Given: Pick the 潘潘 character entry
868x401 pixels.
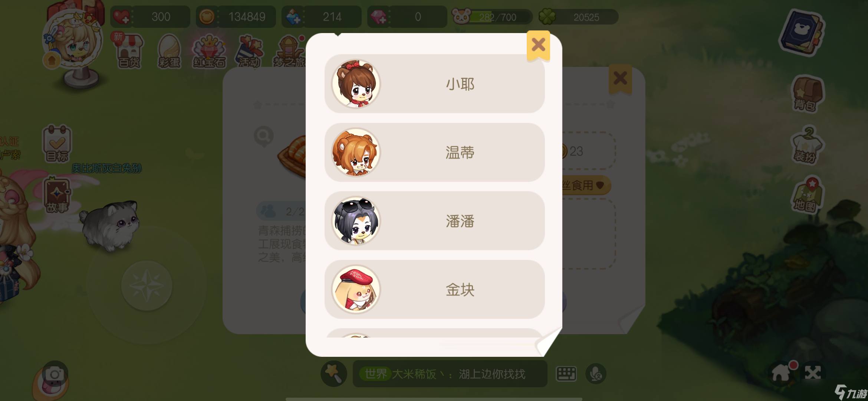Looking at the screenshot, I should click(434, 221).
